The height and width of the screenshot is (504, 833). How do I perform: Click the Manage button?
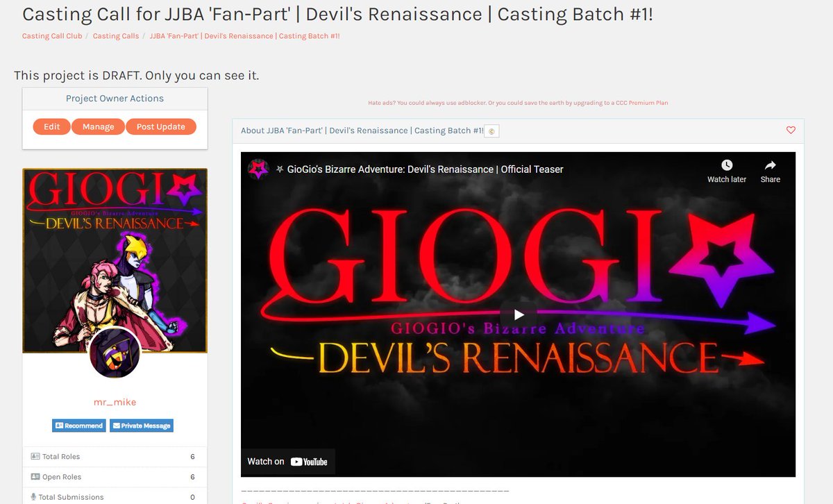pyautogui.click(x=98, y=127)
